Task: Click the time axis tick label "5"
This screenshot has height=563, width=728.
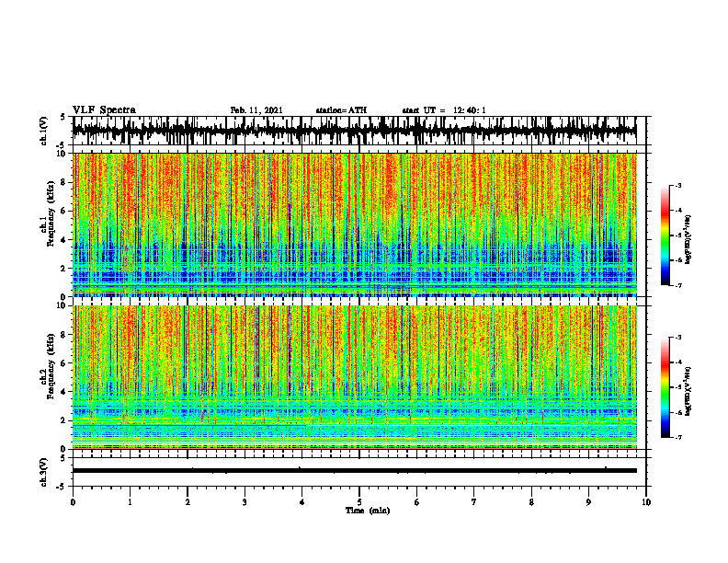Action: click(359, 502)
